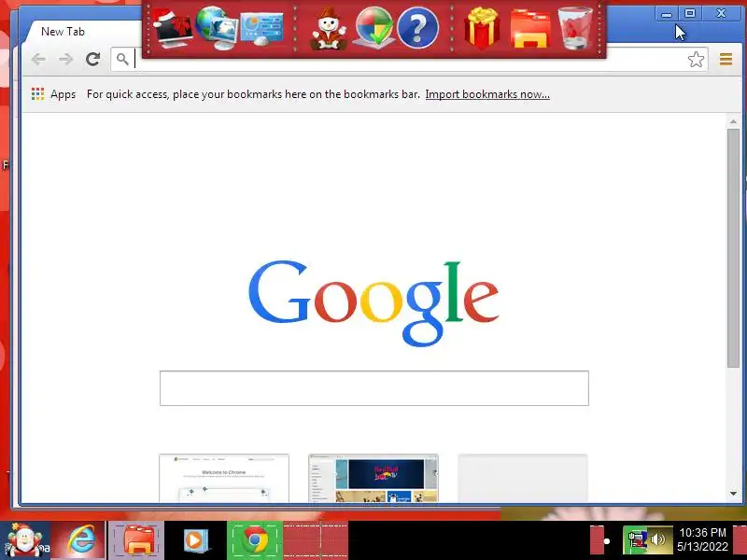This screenshot has height=560, width=747.
Task: Open the globe network icon in the dock
Action: pos(217,28)
